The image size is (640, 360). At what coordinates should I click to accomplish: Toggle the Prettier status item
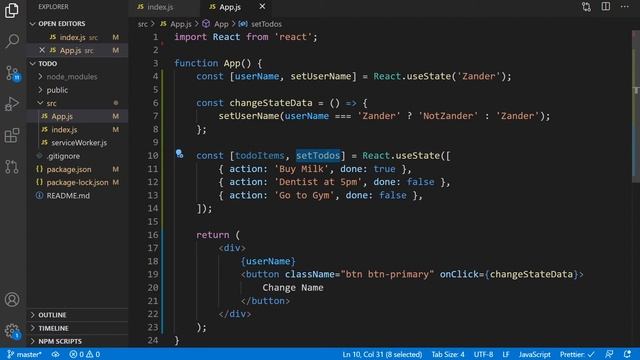coord(577,354)
